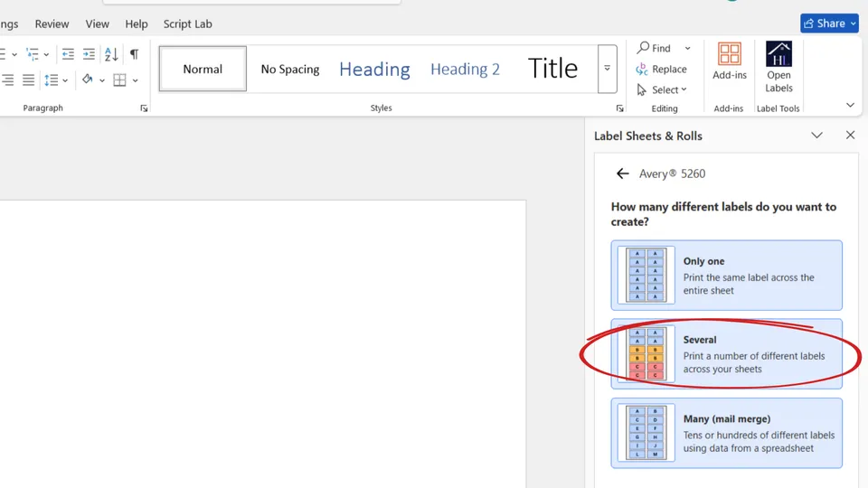Open the Select dropdown
868x488 pixels.
tap(662, 89)
